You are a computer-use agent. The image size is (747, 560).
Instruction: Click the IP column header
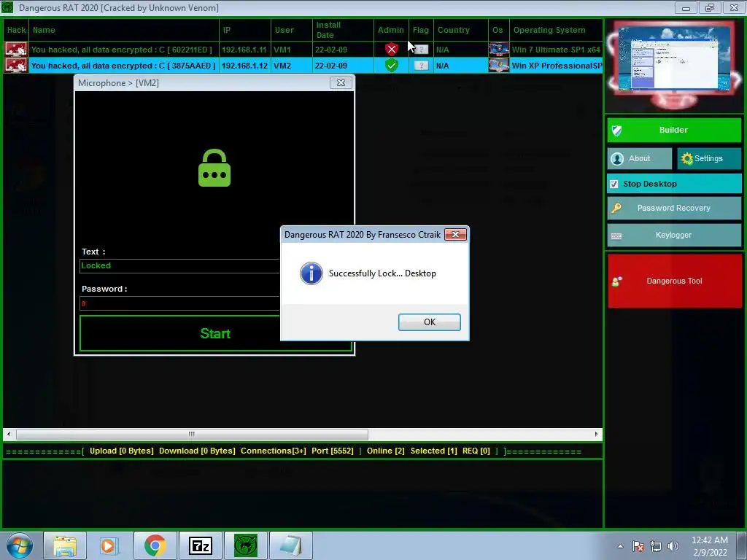[x=245, y=30]
